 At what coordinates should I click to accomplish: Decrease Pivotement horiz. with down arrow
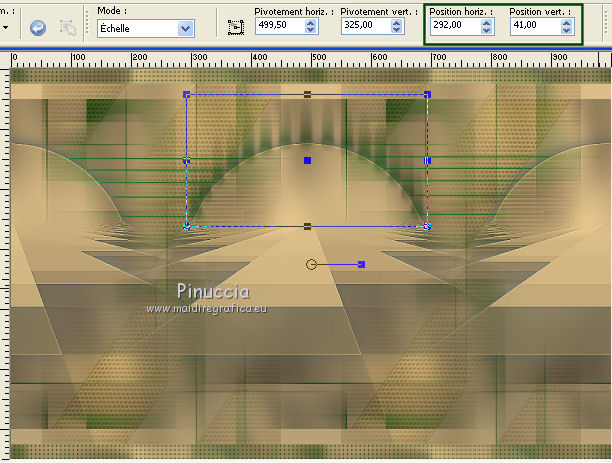311,30
